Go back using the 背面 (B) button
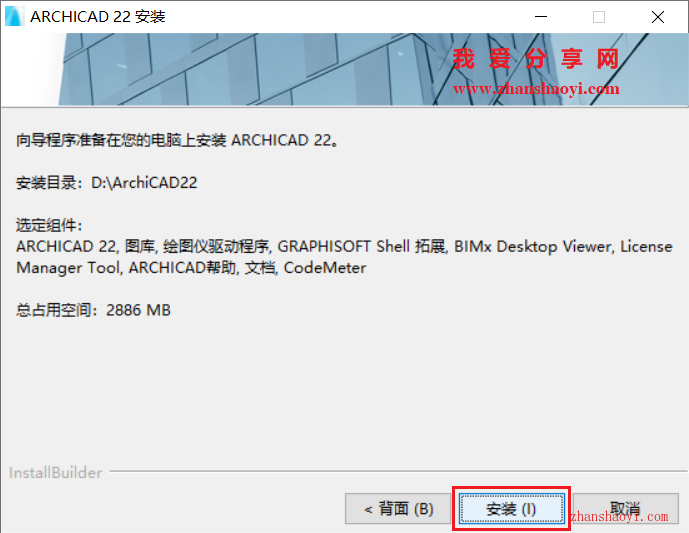Viewport: 689px width, 533px height. coord(398,509)
